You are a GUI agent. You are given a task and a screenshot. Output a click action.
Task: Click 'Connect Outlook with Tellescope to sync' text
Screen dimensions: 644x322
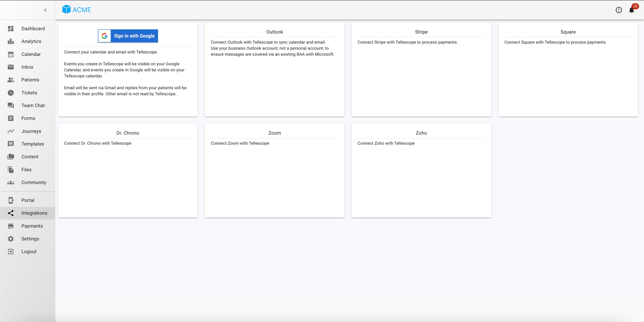[x=268, y=42]
